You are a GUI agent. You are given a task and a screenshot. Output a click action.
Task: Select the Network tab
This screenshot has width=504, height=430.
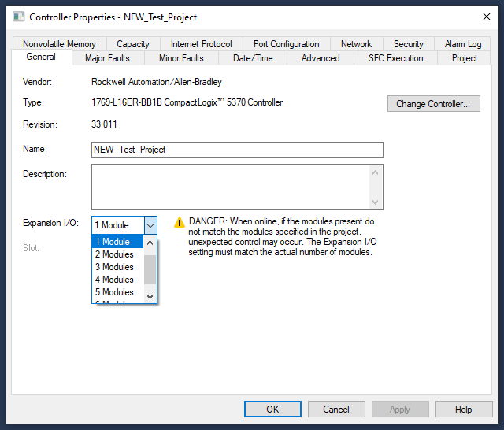pyautogui.click(x=356, y=43)
